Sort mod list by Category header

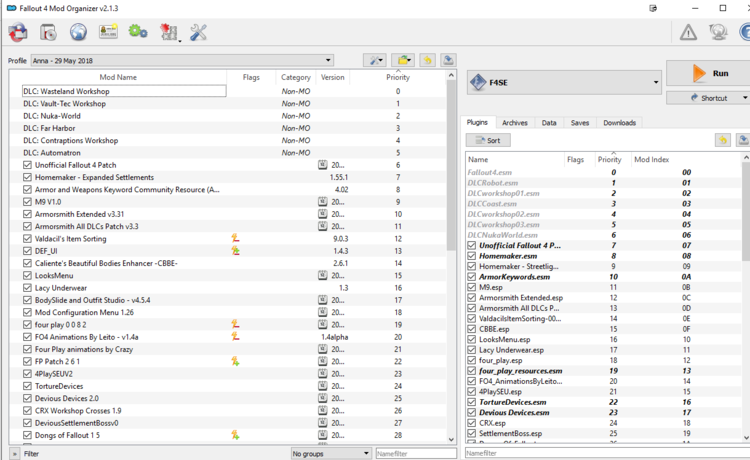point(296,77)
